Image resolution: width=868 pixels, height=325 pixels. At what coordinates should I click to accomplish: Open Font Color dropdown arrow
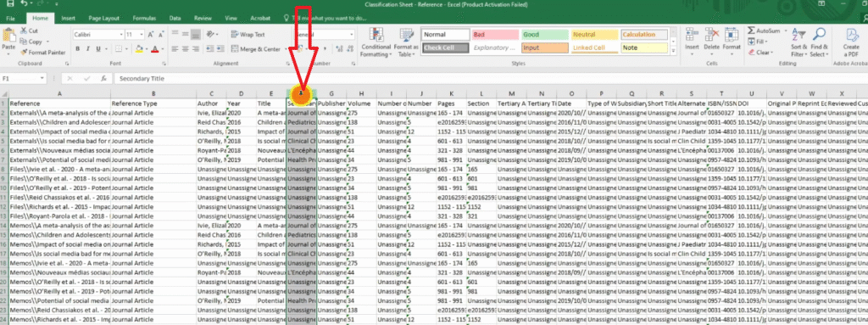162,49
